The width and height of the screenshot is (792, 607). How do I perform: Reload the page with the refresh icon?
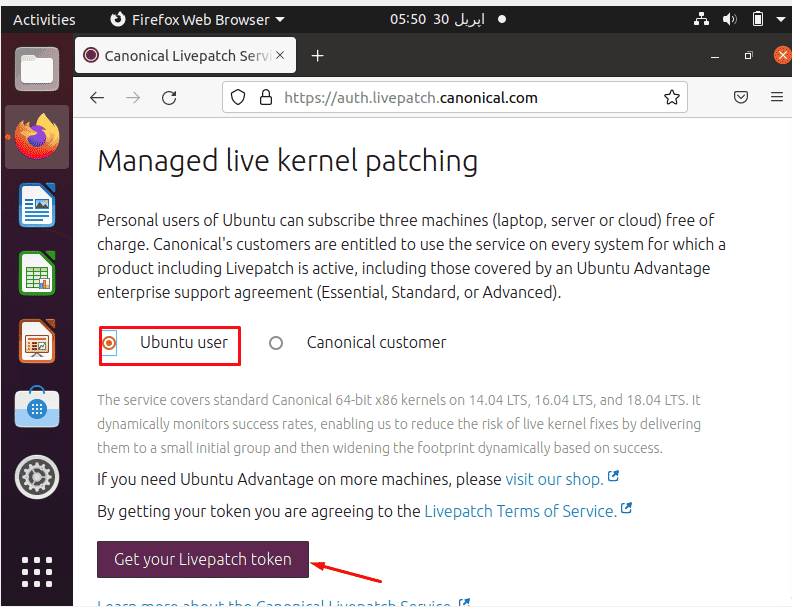(169, 97)
